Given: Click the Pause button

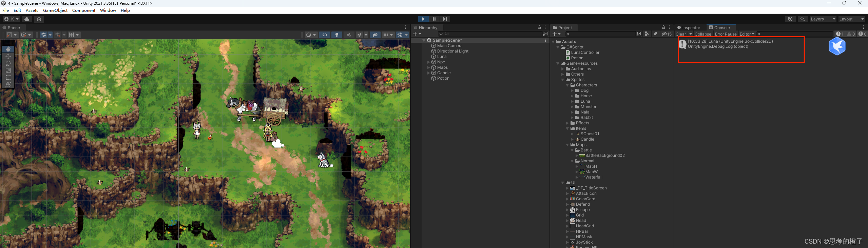Looking at the screenshot, I should click(x=434, y=19).
